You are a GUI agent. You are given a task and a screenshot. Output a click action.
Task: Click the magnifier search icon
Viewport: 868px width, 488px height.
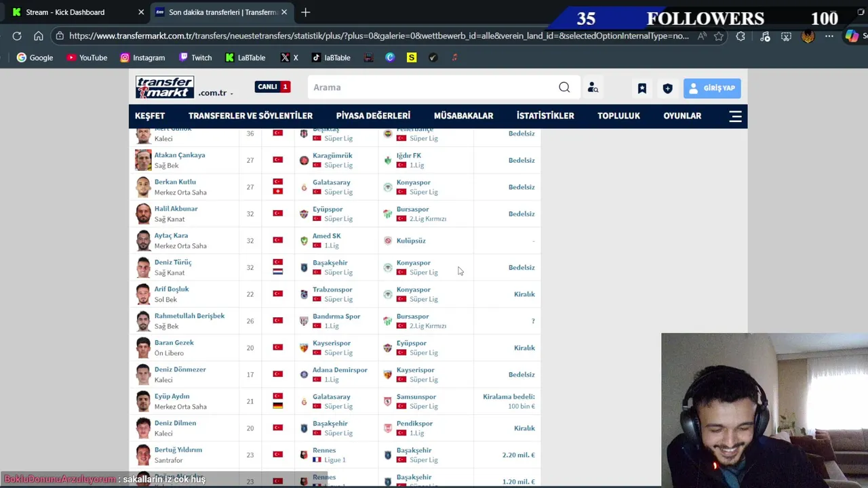click(564, 87)
